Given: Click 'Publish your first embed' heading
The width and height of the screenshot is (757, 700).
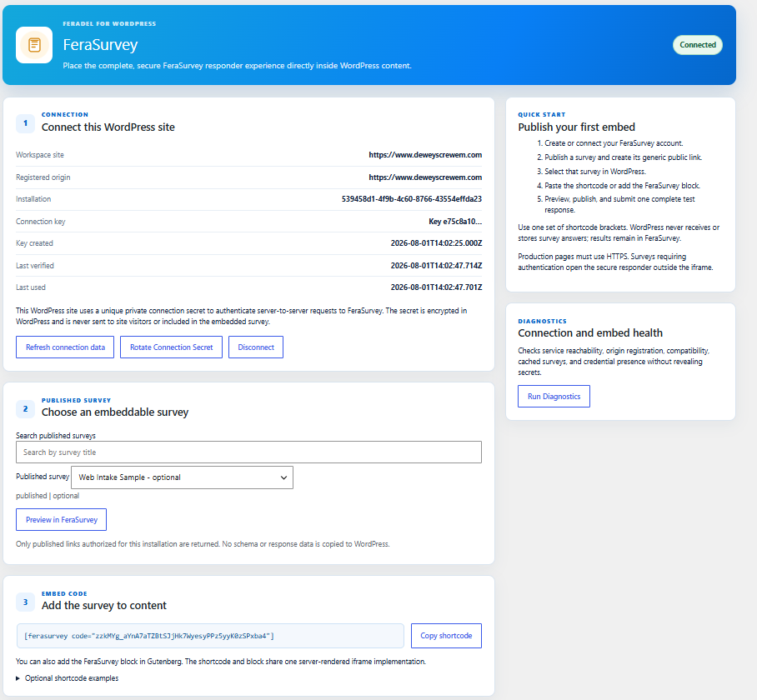Looking at the screenshot, I should [576, 127].
